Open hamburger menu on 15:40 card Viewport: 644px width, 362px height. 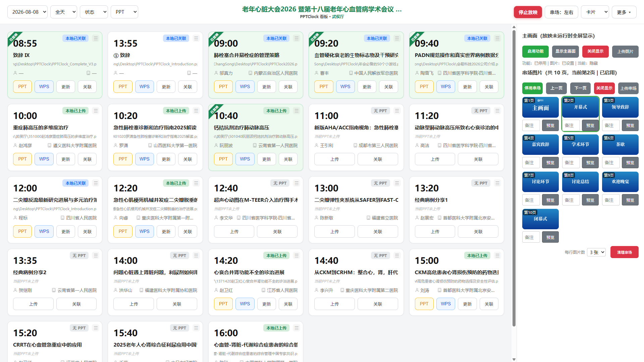pos(196,328)
